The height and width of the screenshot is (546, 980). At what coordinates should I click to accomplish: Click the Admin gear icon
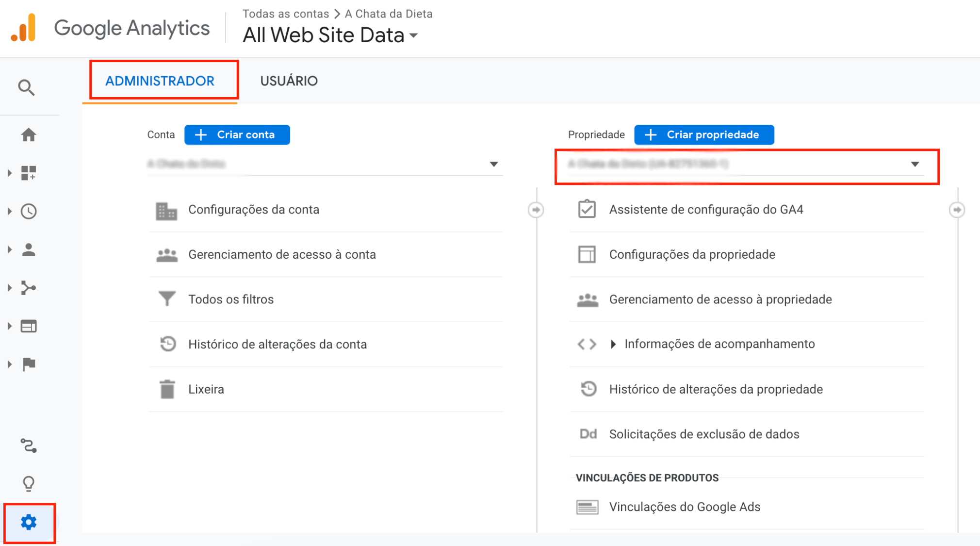(29, 522)
